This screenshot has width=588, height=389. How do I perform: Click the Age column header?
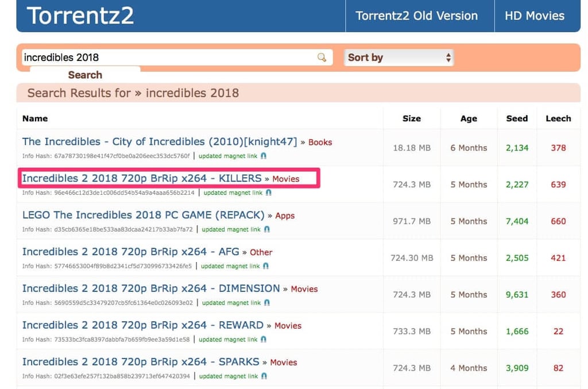point(469,118)
